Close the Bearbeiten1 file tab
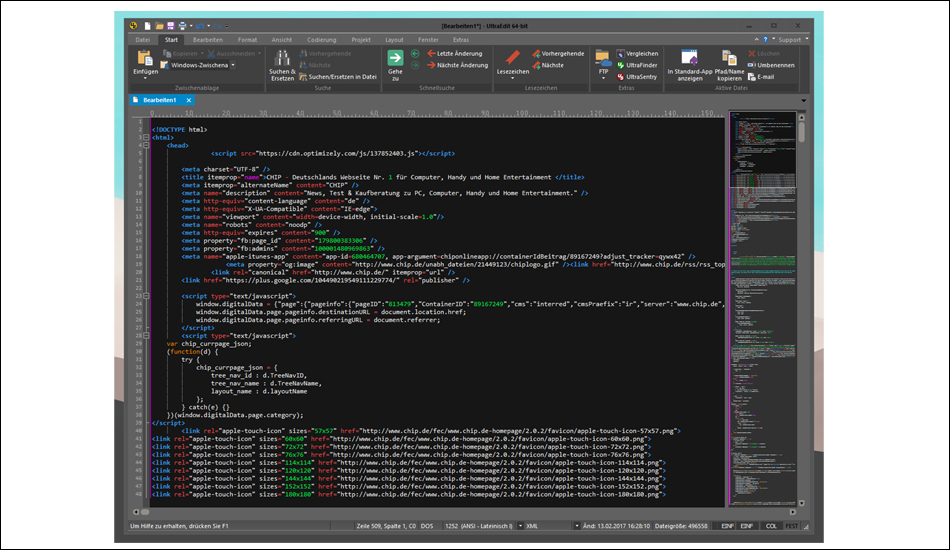Viewport: 950px width, 550px height. pos(188,100)
